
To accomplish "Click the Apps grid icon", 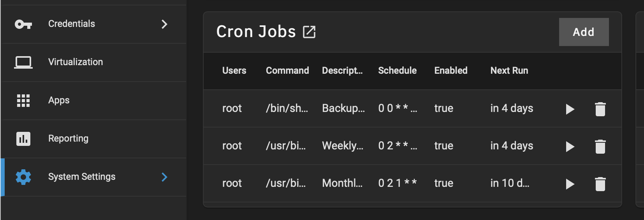I will (x=23, y=101).
